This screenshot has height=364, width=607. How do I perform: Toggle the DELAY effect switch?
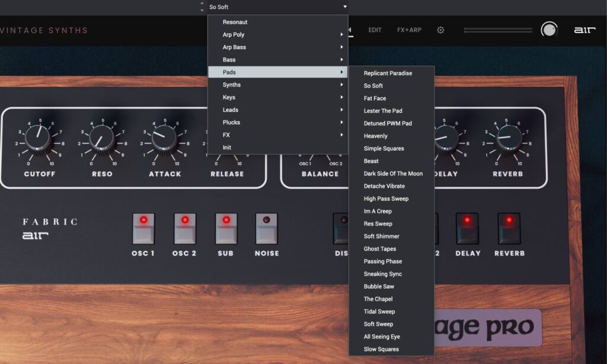tap(468, 228)
